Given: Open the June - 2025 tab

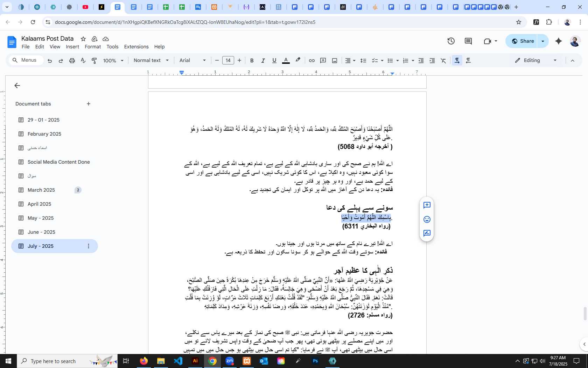Looking at the screenshot, I should point(54,232).
